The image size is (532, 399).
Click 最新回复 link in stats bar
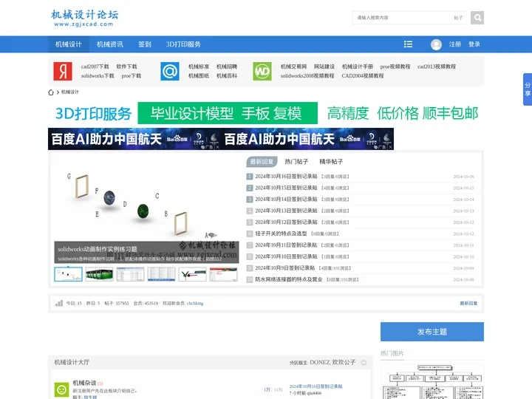pyautogui.click(x=468, y=304)
